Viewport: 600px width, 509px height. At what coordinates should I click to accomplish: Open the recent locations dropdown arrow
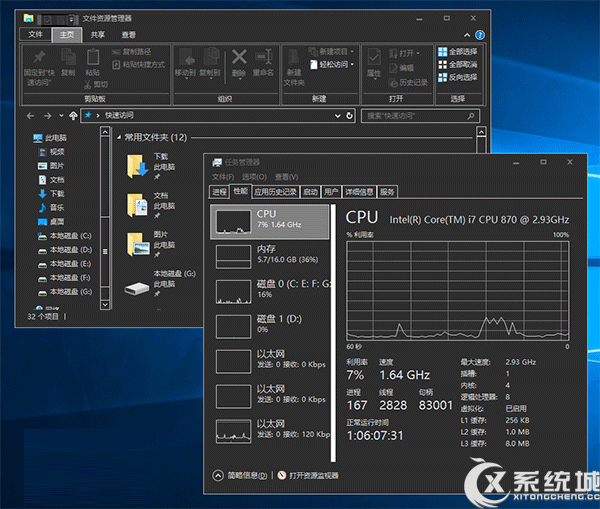(x=61, y=116)
